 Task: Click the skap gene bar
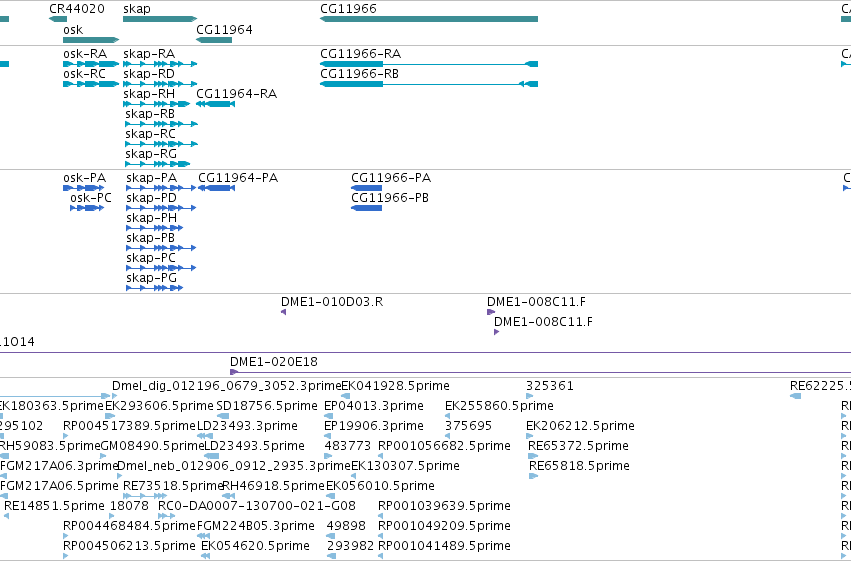(160, 19)
